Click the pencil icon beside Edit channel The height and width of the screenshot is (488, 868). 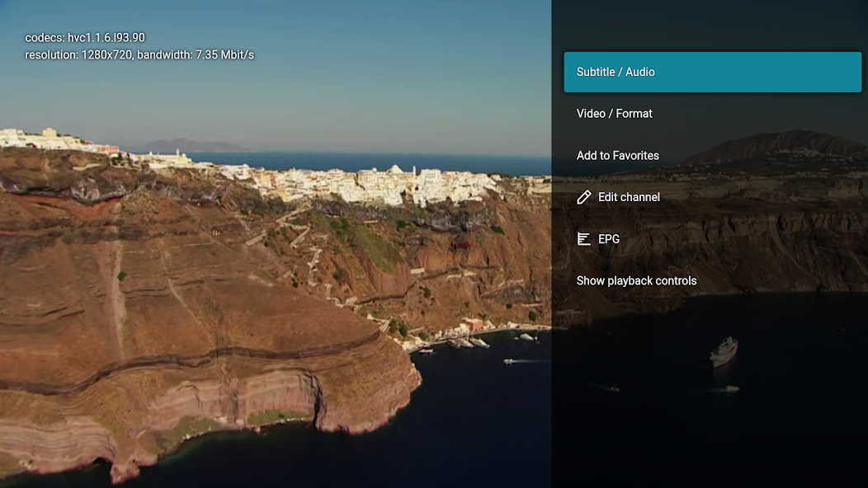pos(584,197)
